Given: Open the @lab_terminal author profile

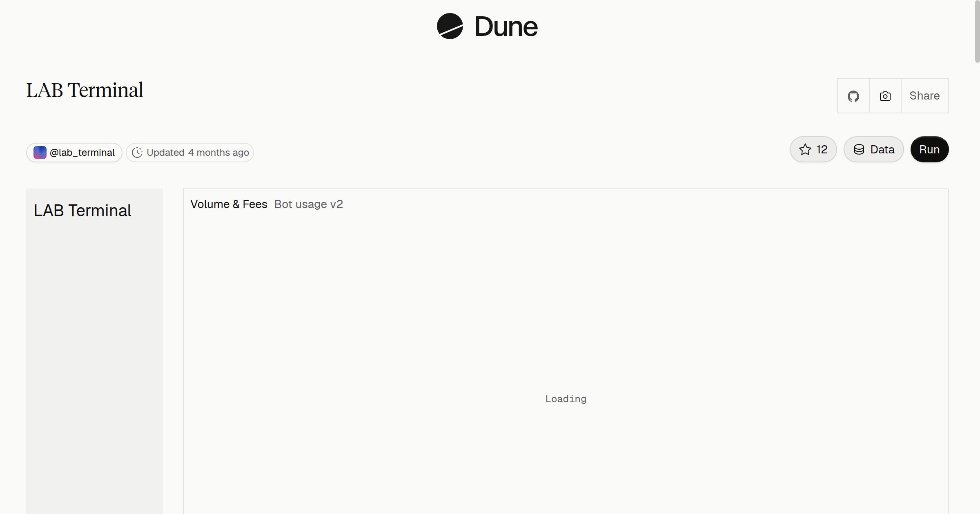Looking at the screenshot, I should 74,153.
